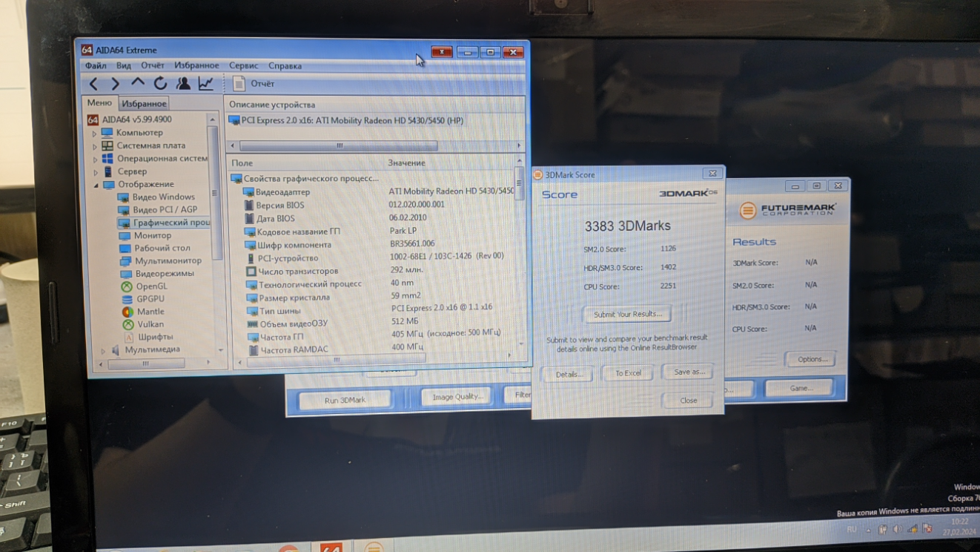The height and width of the screenshot is (552, 980).
Task: Switch to the Избранное tab in the side panel
Action: pos(144,104)
